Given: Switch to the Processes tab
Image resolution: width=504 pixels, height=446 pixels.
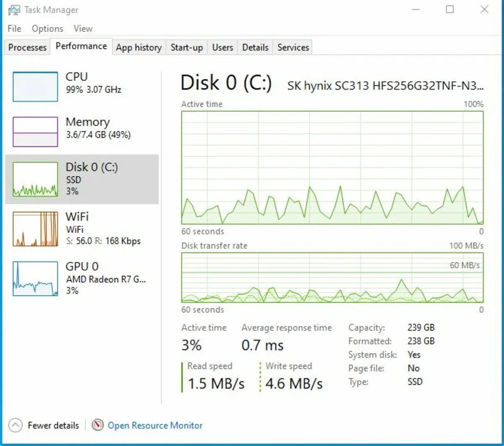Looking at the screenshot, I should pyautogui.click(x=27, y=48).
